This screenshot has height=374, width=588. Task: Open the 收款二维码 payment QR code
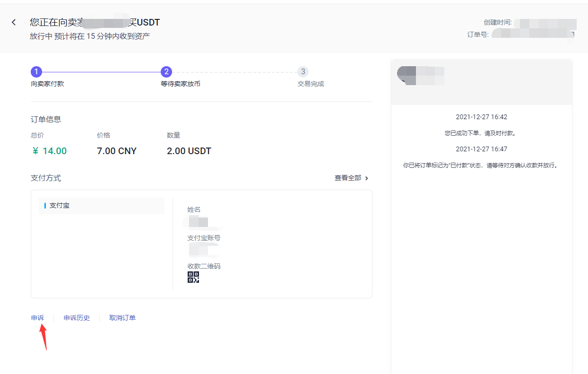point(193,278)
